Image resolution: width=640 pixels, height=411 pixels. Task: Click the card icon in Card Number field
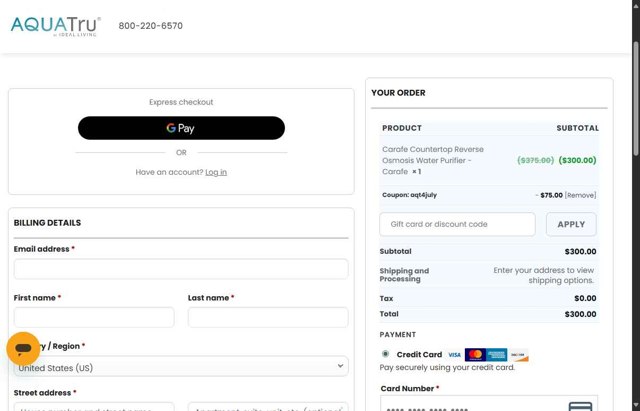pos(580,407)
